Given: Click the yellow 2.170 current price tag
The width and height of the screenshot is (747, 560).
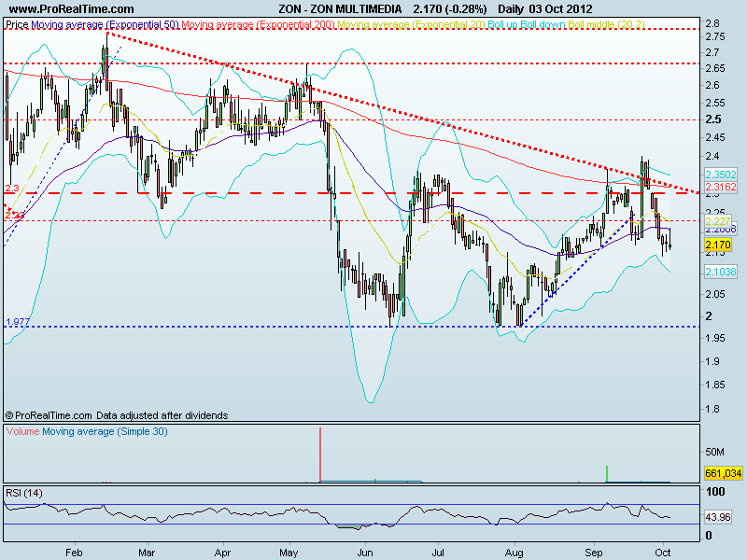Looking at the screenshot, I should 718,245.
